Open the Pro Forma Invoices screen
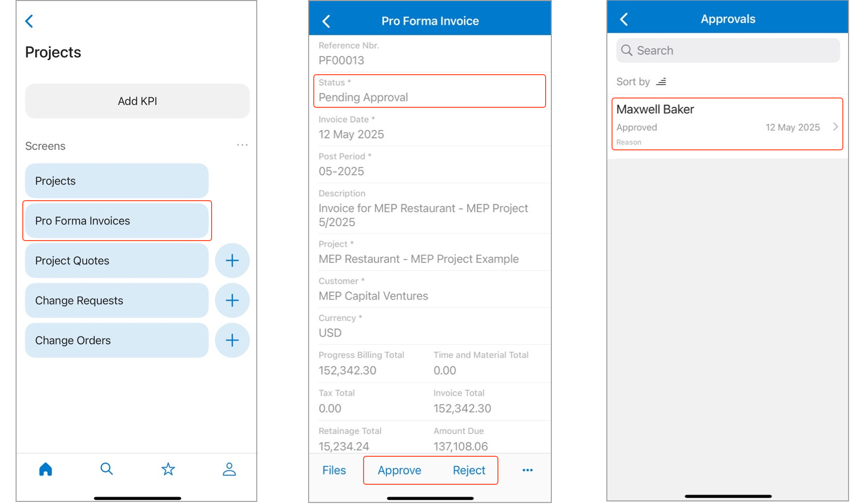The width and height of the screenshot is (861, 504). click(117, 221)
